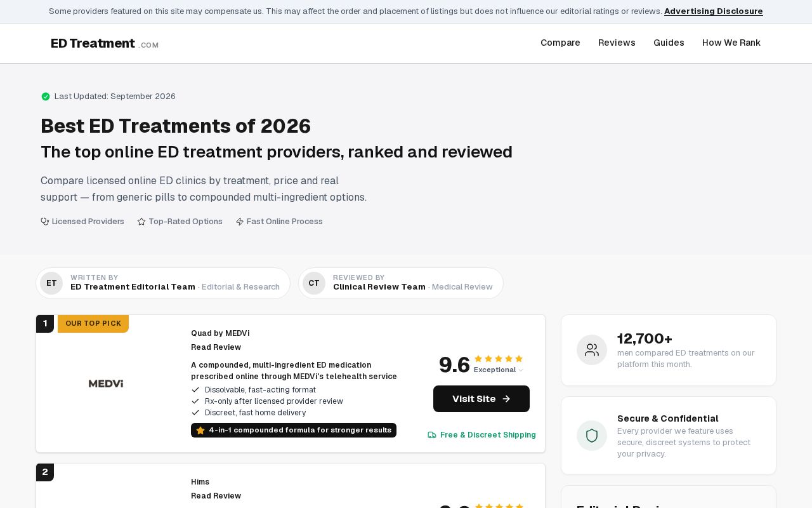Open the Hims title link
The image size is (812, 508).
(x=200, y=482)
